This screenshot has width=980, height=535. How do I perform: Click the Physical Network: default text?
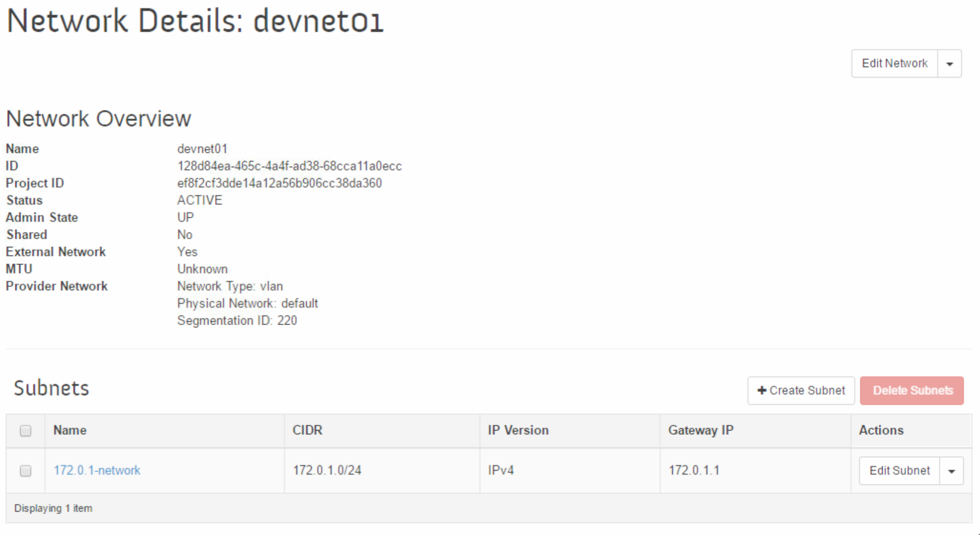point(248,303)
